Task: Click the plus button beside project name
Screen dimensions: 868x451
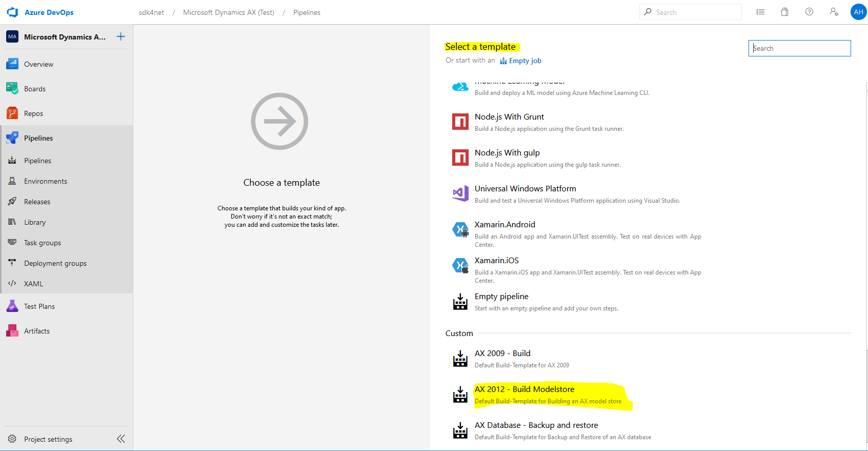Action: pos(120,36)
